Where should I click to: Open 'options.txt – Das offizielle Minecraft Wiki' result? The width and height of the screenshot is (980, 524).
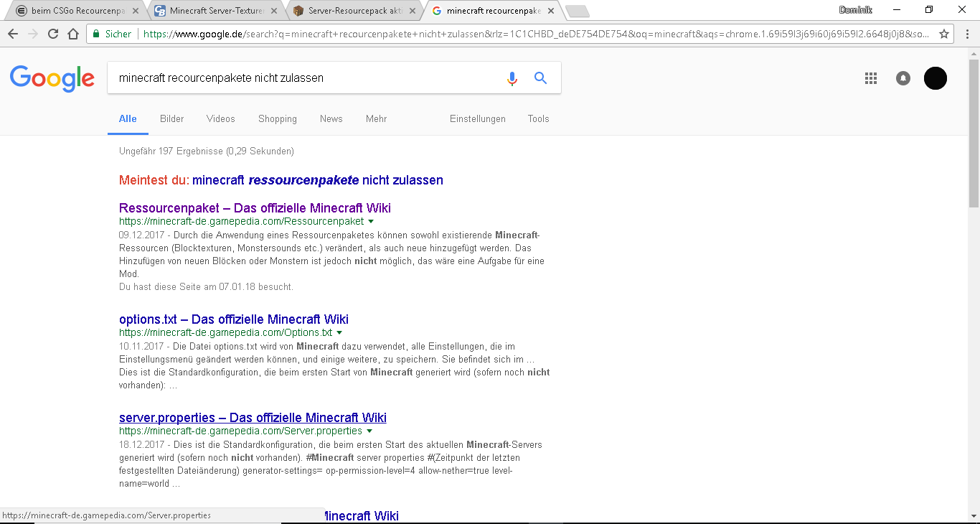pyautogui.click(x=234, y=319)
